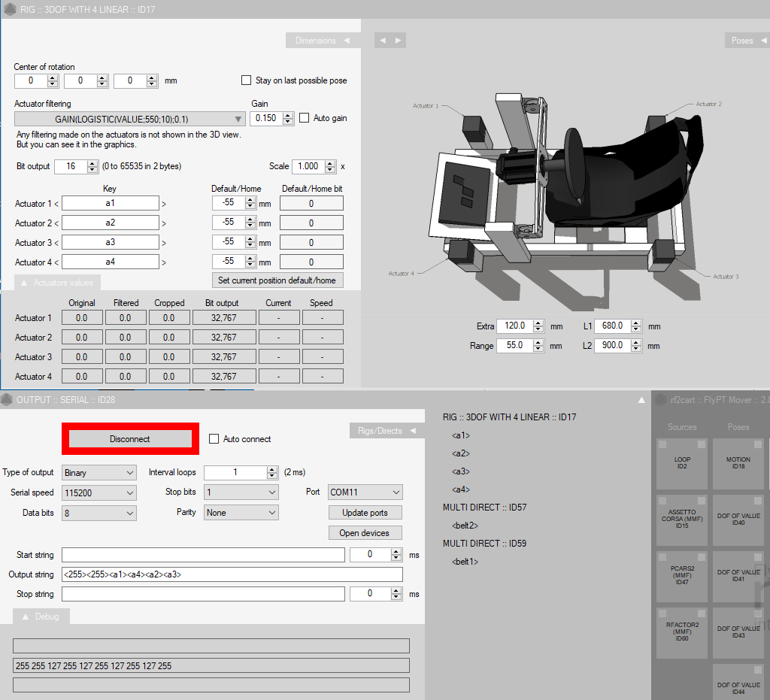Click the Output string input field
The image size is (770, 700).
click(232, 574)
